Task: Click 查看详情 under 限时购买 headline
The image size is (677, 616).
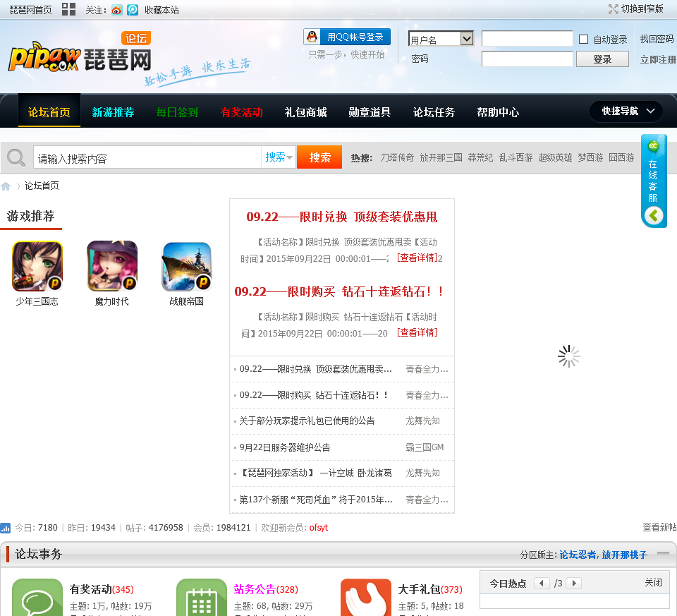Action: coord(417,332)
